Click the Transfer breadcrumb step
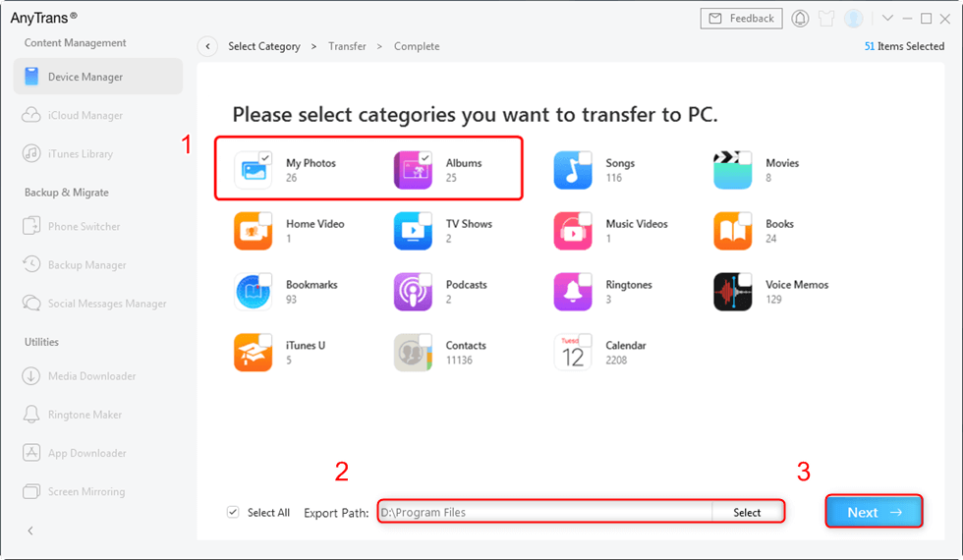Viewport: 963px width, 560px height. click(x=347, y=46)
